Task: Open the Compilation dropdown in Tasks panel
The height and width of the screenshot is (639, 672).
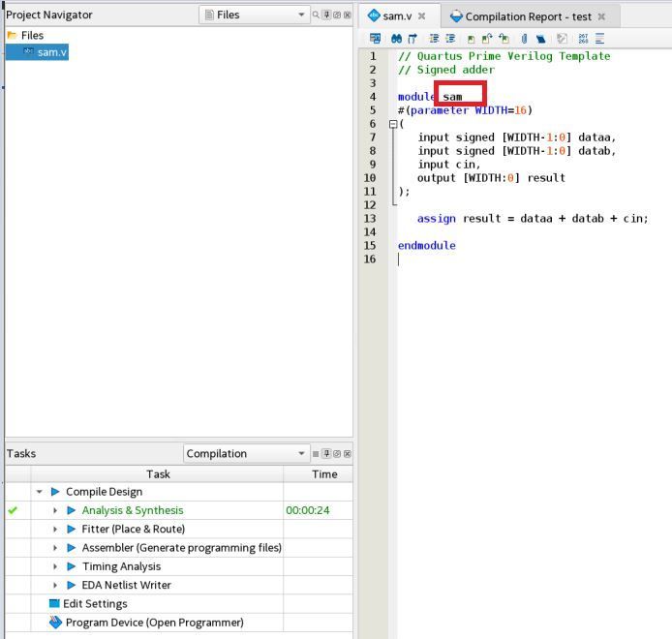Action: coord(246,454)
